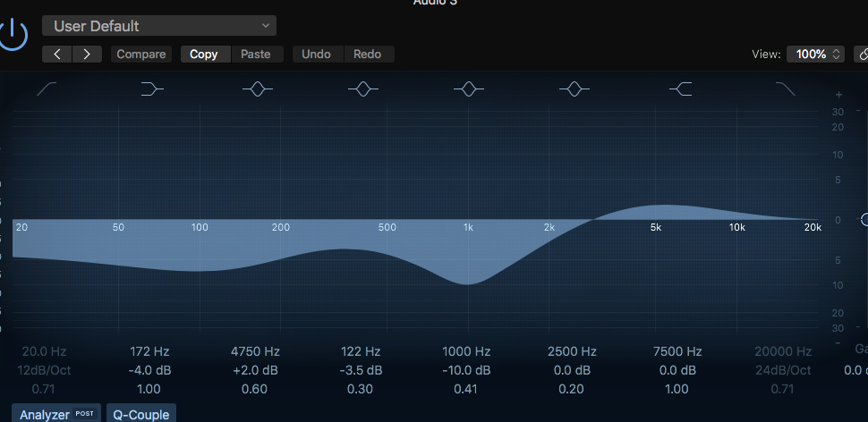
Task: Go to previous preset with left arrow
Action: tap(57, 55)
